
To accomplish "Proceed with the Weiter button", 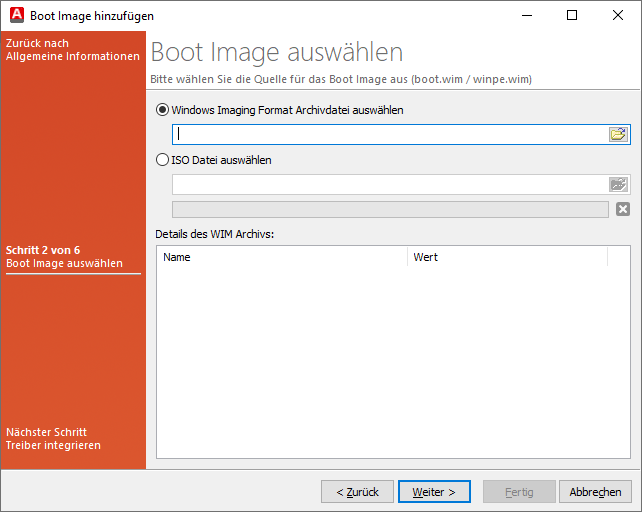I will [x=434, y=492].
